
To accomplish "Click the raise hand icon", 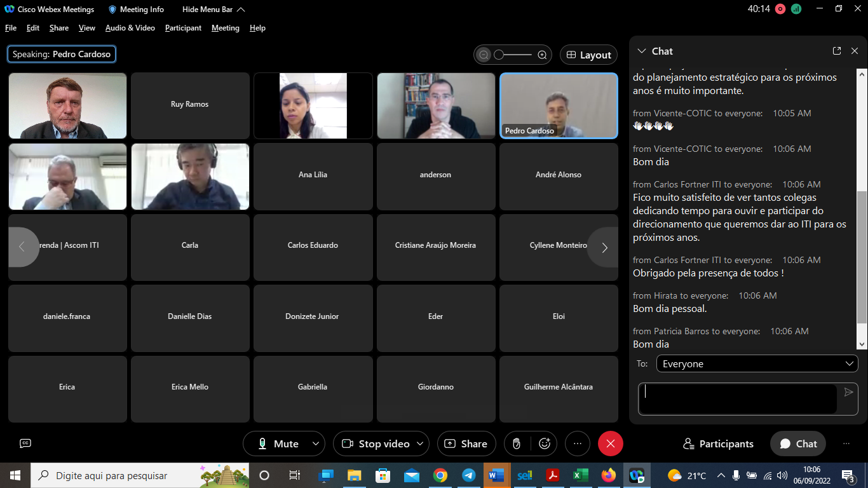I will (517, 444).
